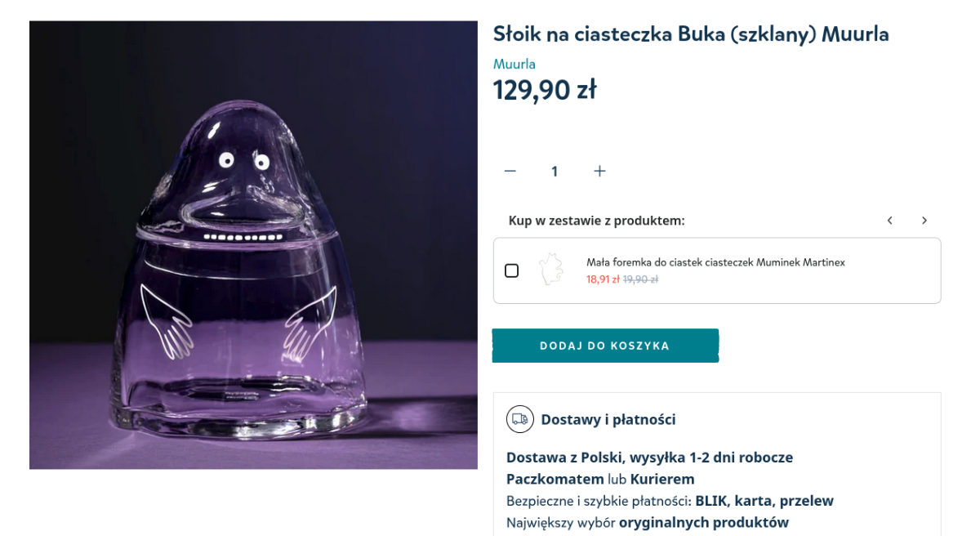This screenshot has height=536, width=980.
Task: Click the delivery truck icon
Action: (519, 419)
